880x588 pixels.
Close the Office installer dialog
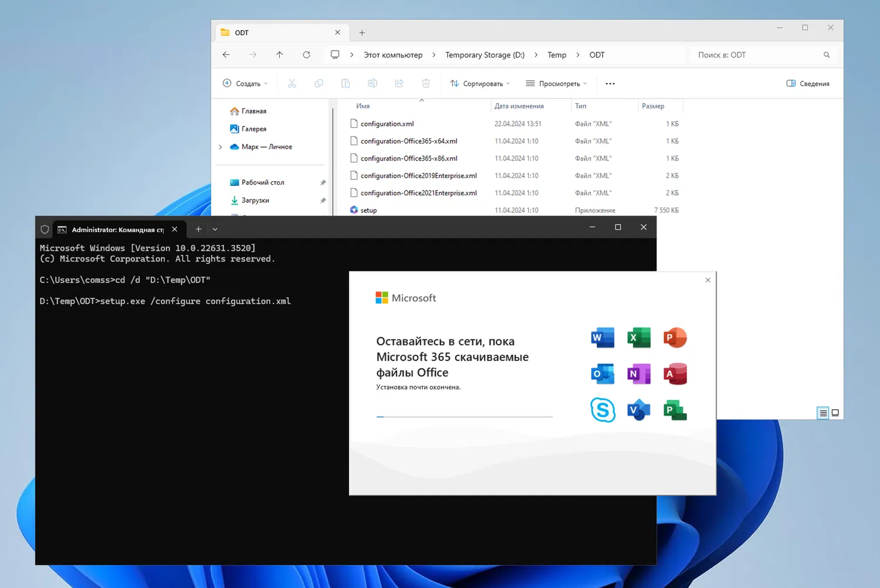coord(708,280)
